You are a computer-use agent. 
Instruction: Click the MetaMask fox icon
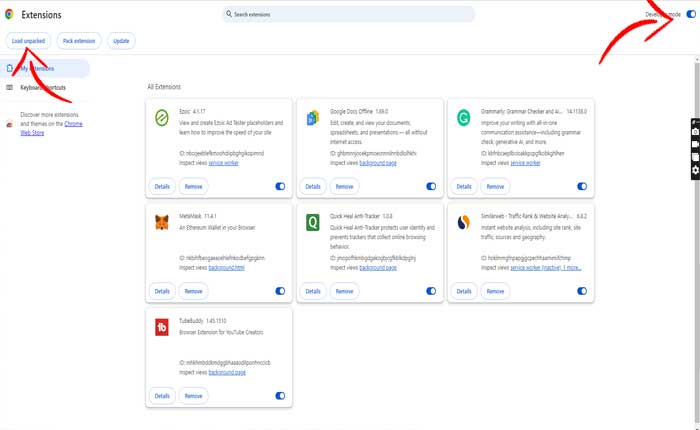coord(162,222)
